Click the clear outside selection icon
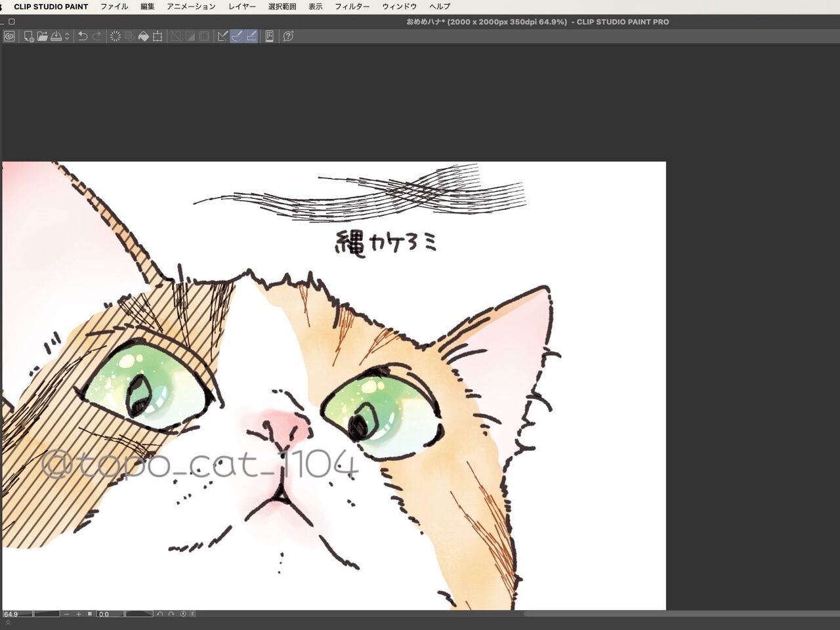This screenshot has width=840, height=630. point(129,36)
